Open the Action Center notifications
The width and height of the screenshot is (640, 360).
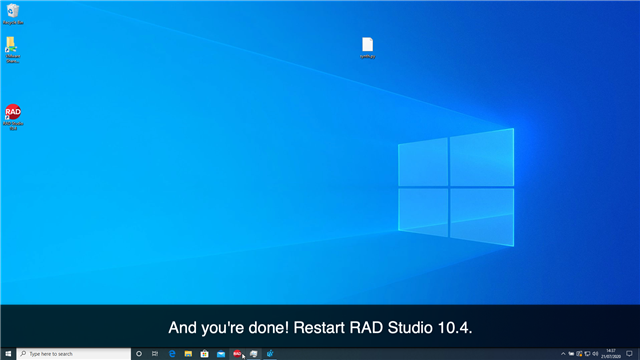pyautogui.click(x=630, y=354)
